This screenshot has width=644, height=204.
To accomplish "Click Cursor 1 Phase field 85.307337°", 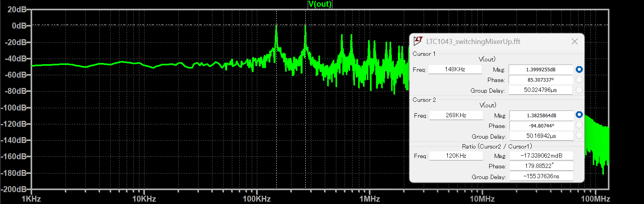I will (x=540, y=80).
